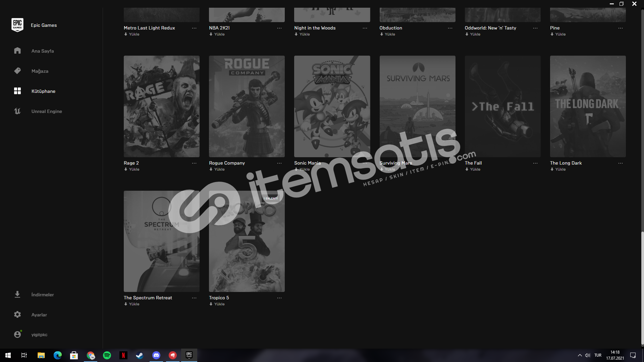Open İndirmeler downloads icon

click(x=17, y=294)
